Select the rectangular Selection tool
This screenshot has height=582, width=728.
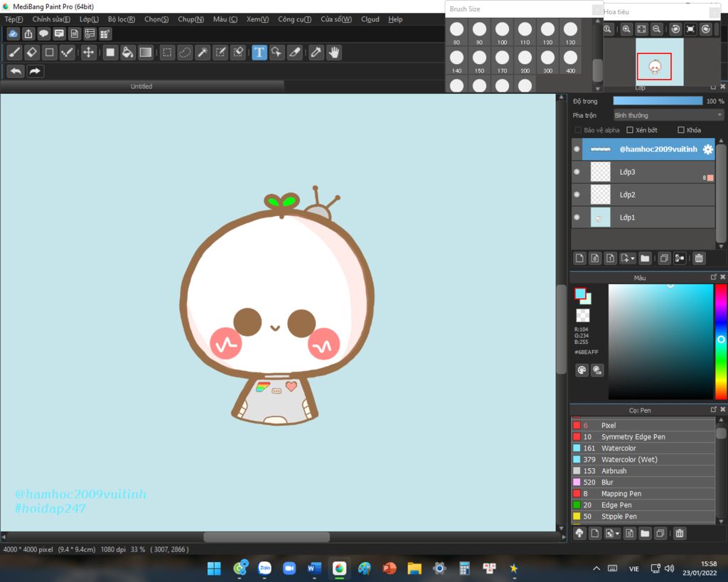167,53
